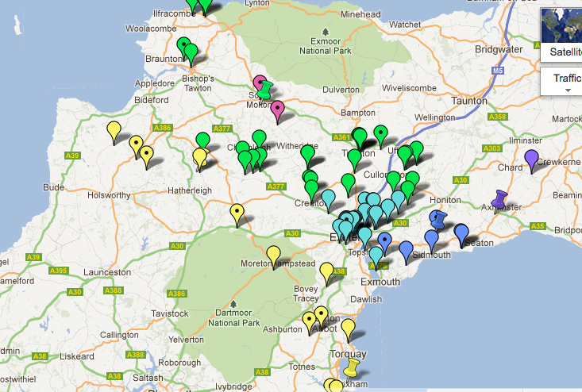Select the yellow pushpin south of Torquay
Screen dimensions: 582x392
350,368
